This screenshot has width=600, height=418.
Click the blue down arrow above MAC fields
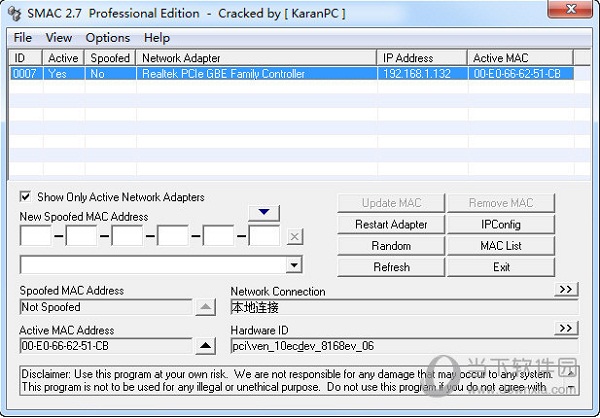pyautogui.click(x=264, y=212)
